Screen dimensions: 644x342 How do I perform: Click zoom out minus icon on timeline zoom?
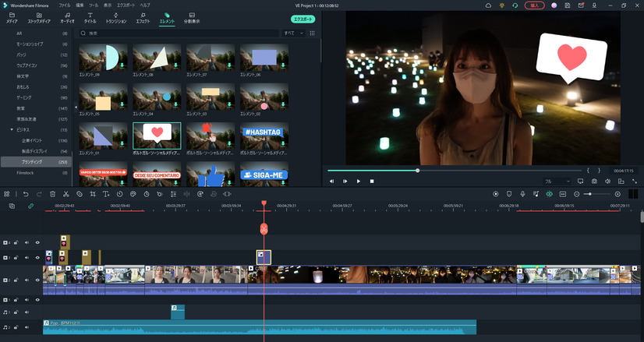577,194
